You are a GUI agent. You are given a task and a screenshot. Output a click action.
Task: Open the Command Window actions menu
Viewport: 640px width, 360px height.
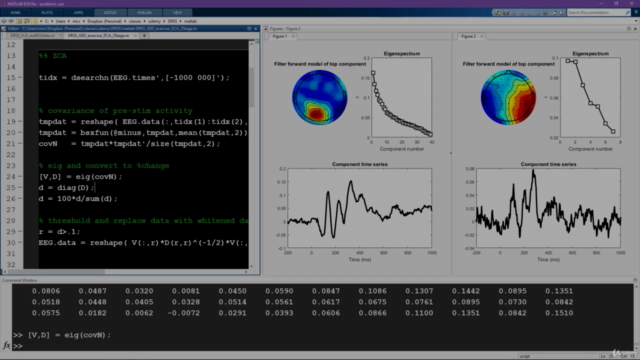[x=635, y=280]
